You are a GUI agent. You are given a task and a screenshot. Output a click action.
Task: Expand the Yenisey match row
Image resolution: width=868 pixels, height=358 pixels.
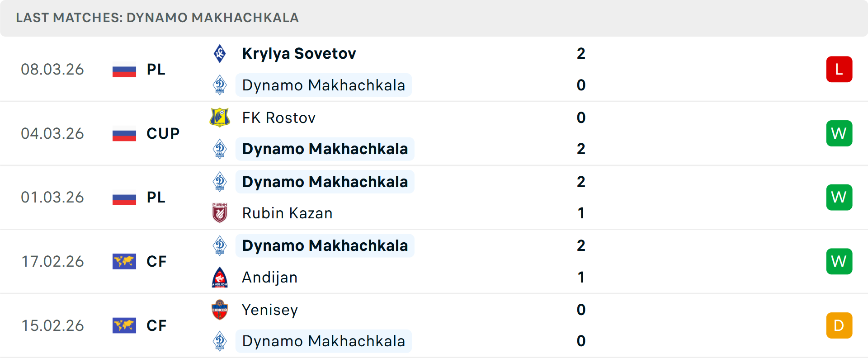(x=434, y=325)
